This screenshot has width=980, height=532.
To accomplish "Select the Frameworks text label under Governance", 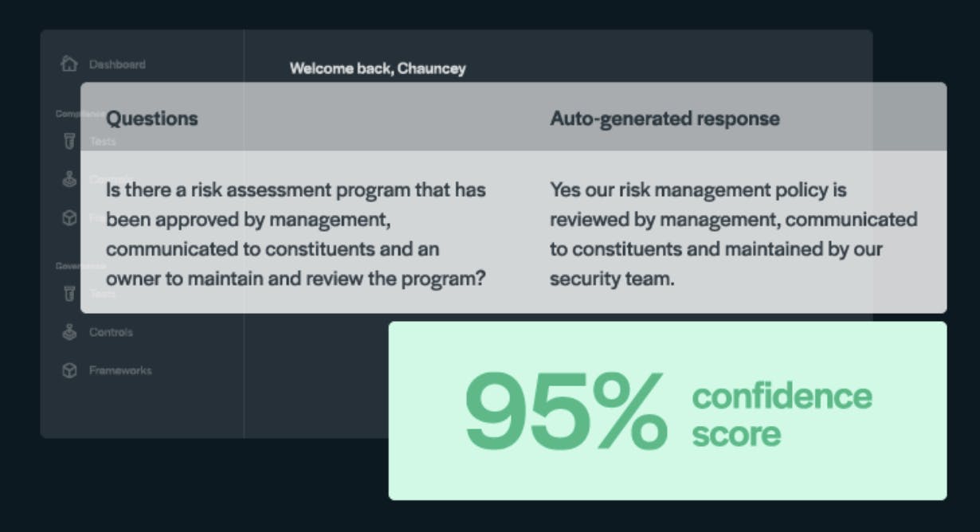I will (x=120, y=370).
